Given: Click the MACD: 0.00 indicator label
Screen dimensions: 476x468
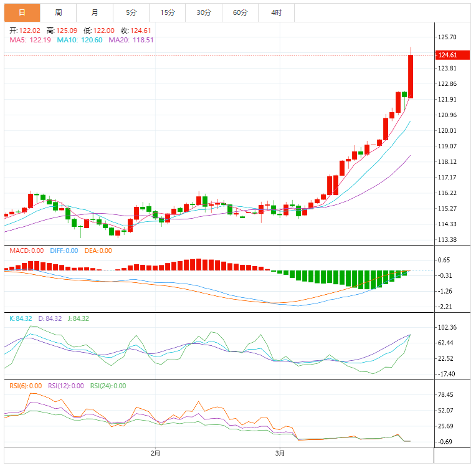Looking at the screenshot, I should [26, 251].
